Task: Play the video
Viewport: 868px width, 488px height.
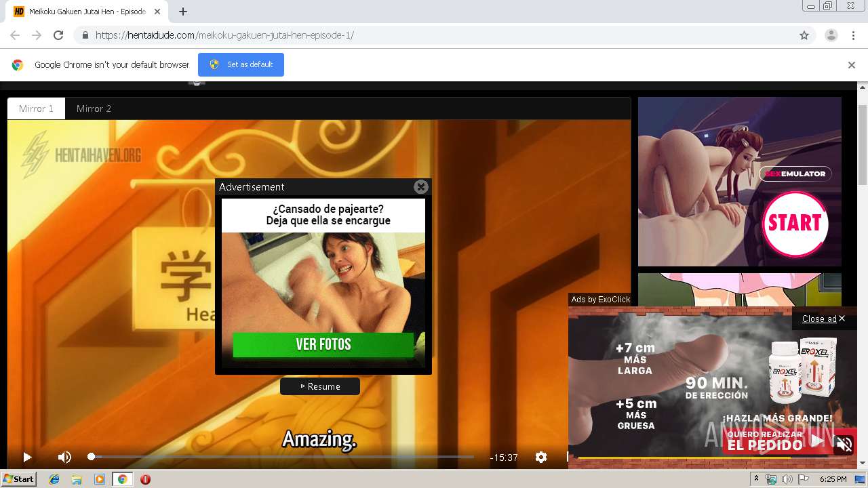Action: (x=27, y=457)
